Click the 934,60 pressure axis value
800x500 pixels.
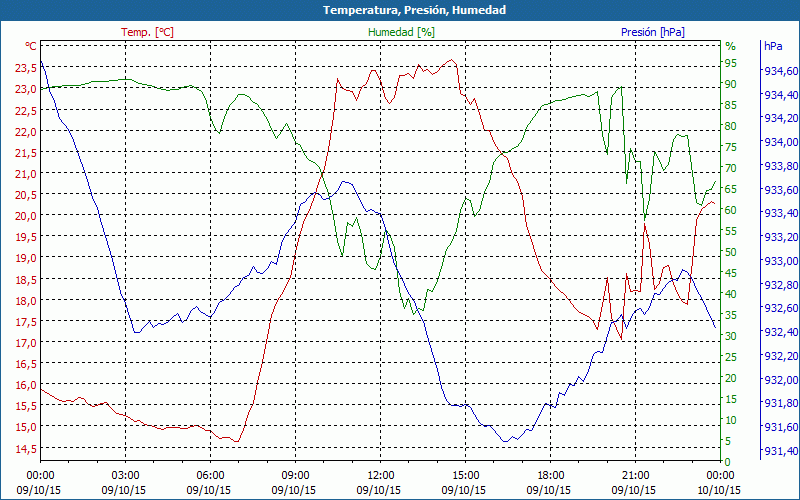[781, 71]
